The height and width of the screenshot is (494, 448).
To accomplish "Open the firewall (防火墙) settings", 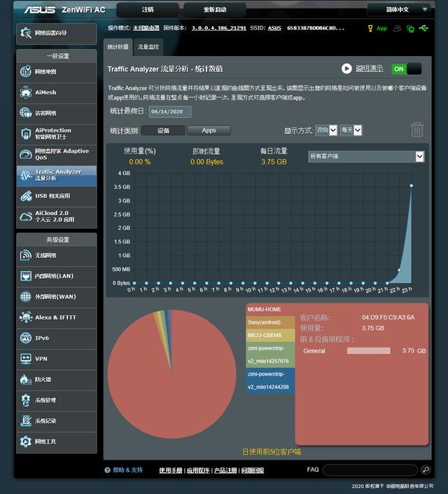I will 56,379.
